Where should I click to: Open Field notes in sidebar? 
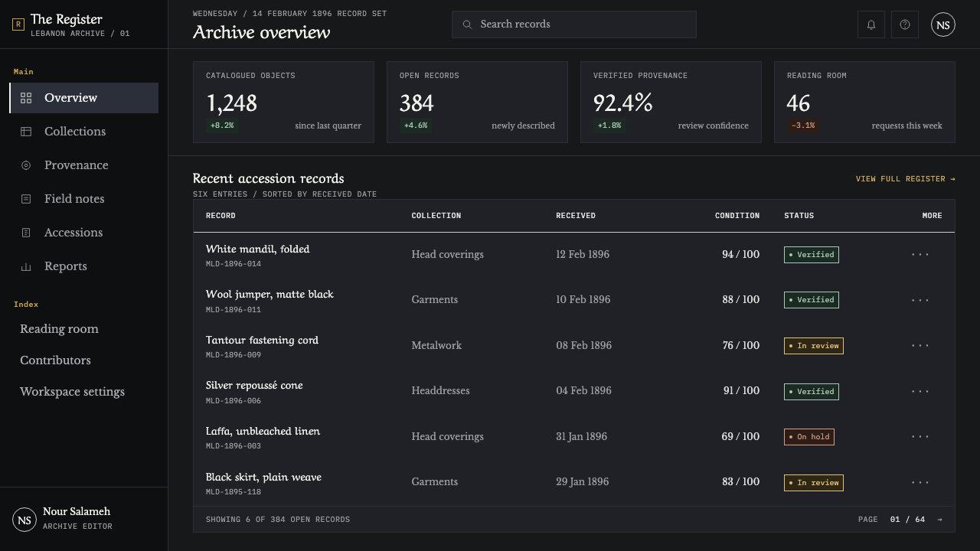pos(84,199)
